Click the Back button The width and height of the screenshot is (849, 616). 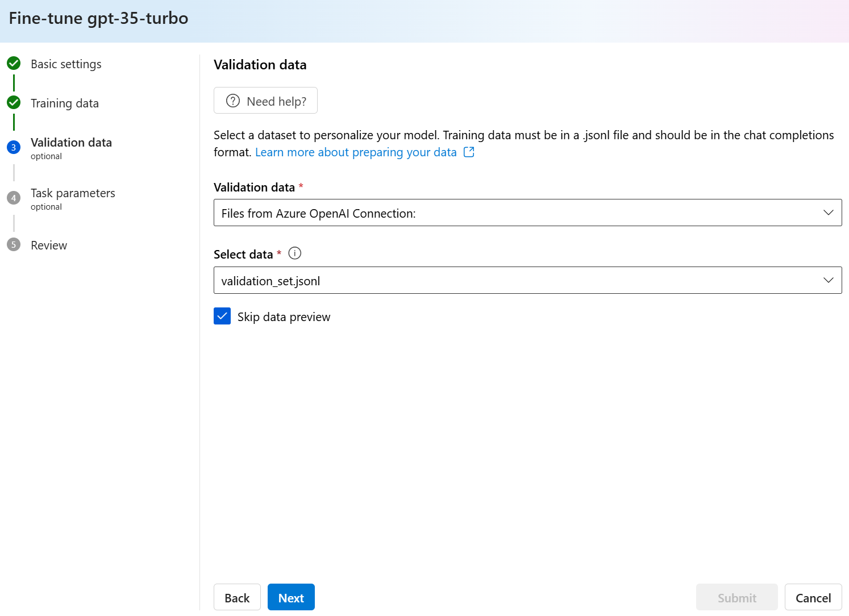237,597
